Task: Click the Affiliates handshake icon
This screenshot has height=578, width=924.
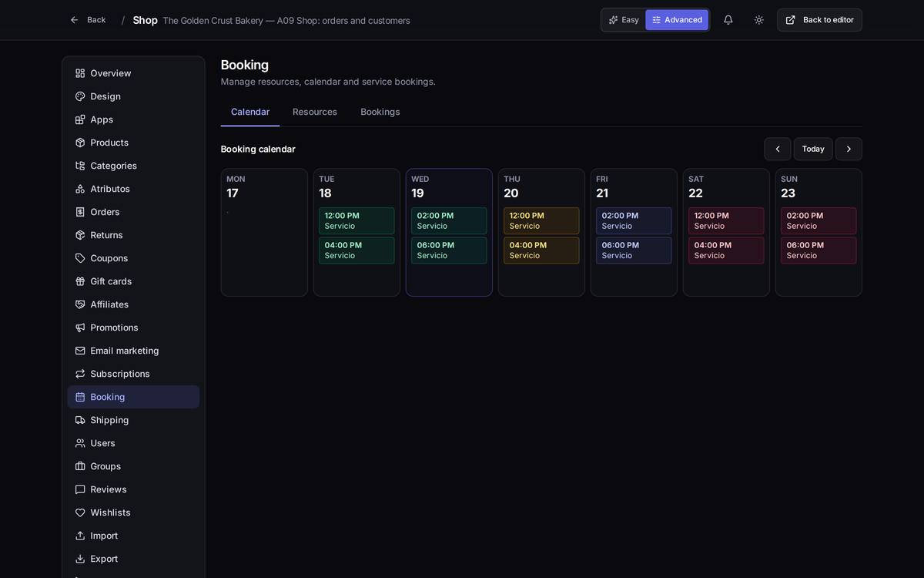Action: pos(80,304)
